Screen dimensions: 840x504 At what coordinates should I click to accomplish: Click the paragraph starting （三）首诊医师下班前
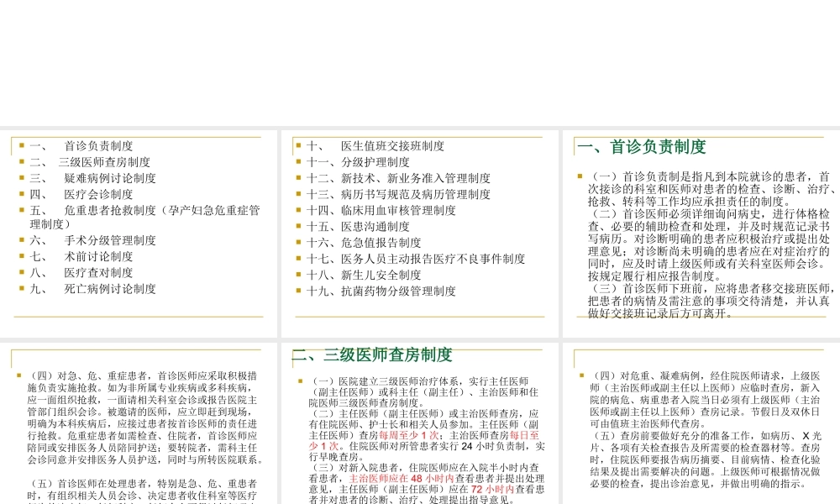point(711,301)
